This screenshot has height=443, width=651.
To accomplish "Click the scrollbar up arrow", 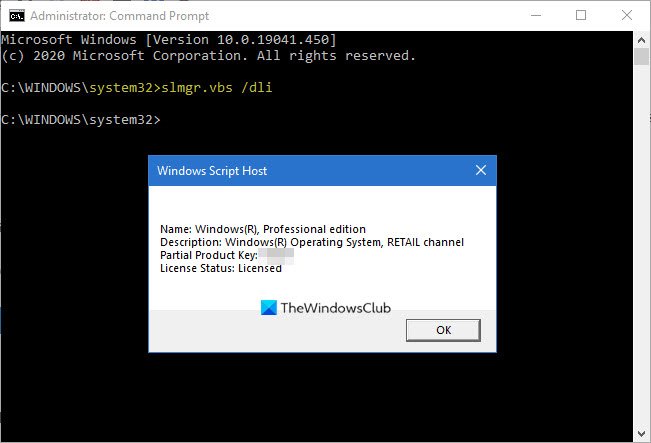I will (x=641, y=40).
